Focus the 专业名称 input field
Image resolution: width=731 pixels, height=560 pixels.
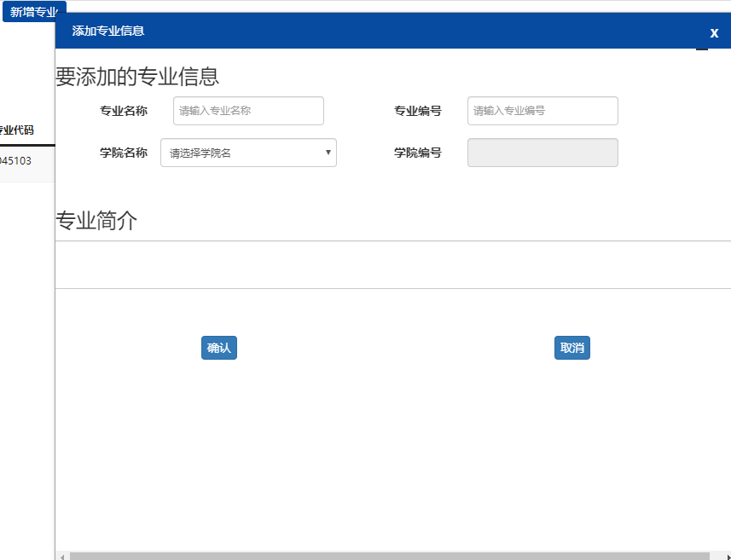coord(248,111)
